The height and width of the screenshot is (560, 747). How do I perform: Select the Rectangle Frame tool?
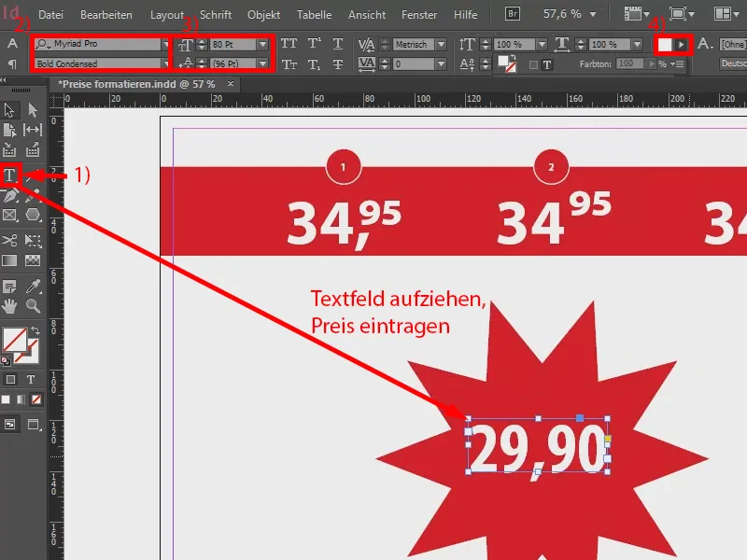pyautogui.click(x=9, y=216)
